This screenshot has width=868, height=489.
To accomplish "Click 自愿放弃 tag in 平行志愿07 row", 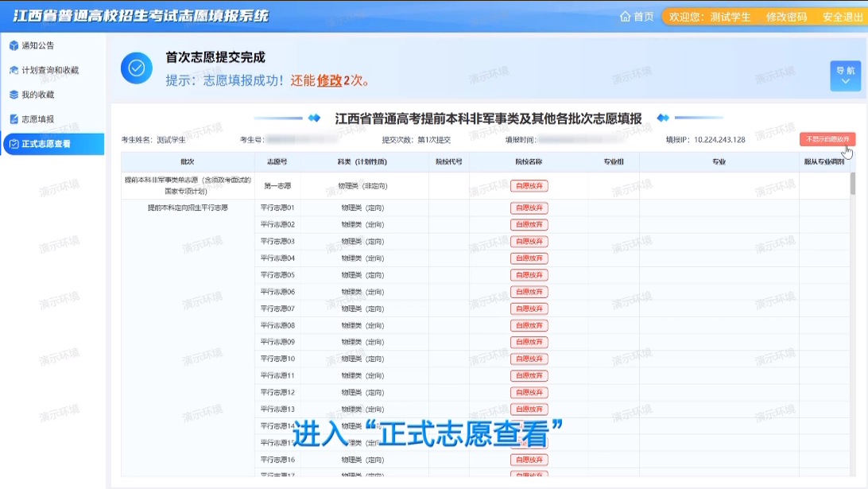I will 529,309.
